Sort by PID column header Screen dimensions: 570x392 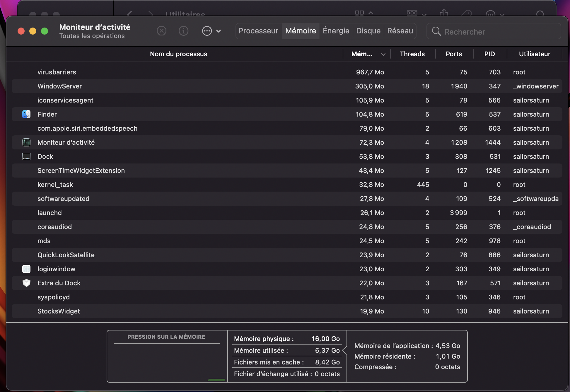click(489, 54)
